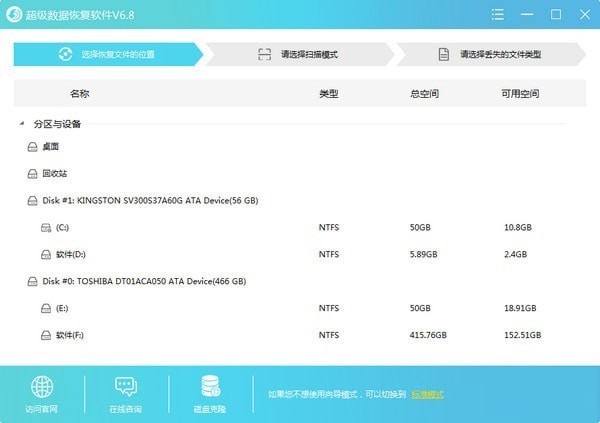Collapse the 分区与设备 group arrow
Viewport: 600px width, 423px height.
pyautogui.click(x=22, y=124)
